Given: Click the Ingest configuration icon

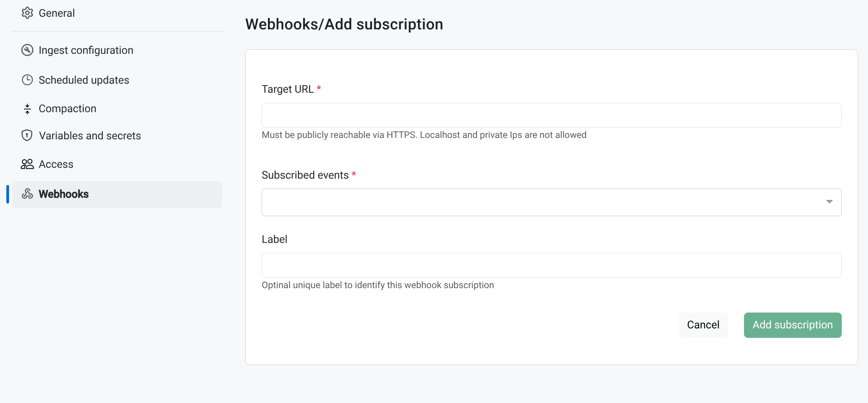Looking at the screenshot, I should coord(27,50).
